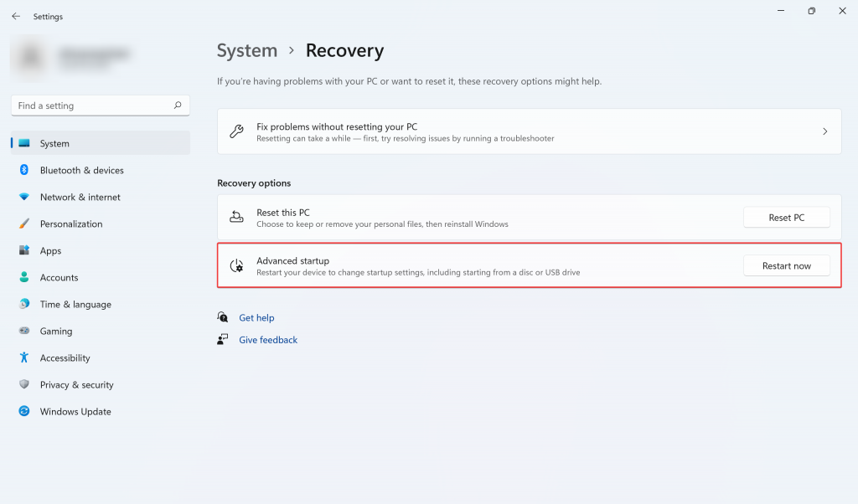
Task: Click the Advanced startup power-gear icon
Action: [236, 265]
